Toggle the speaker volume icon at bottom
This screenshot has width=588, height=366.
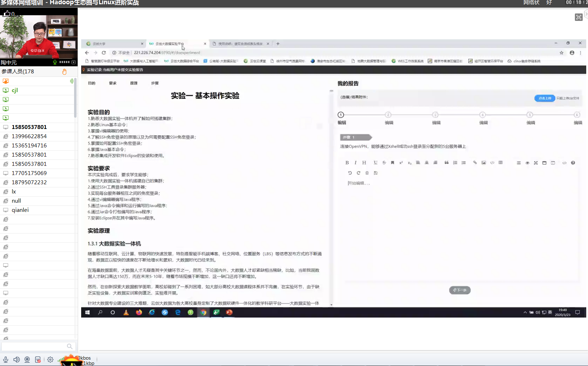point(16,360)
